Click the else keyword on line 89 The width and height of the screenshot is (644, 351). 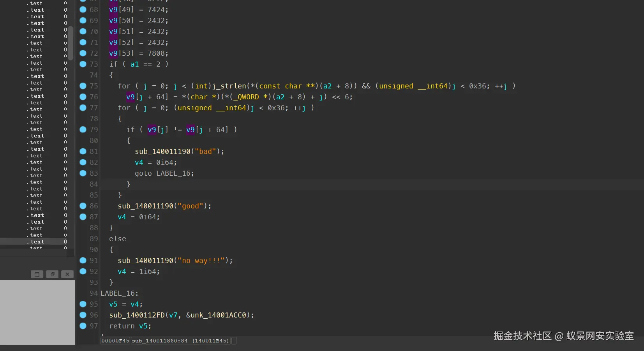(x=118, y=238)
